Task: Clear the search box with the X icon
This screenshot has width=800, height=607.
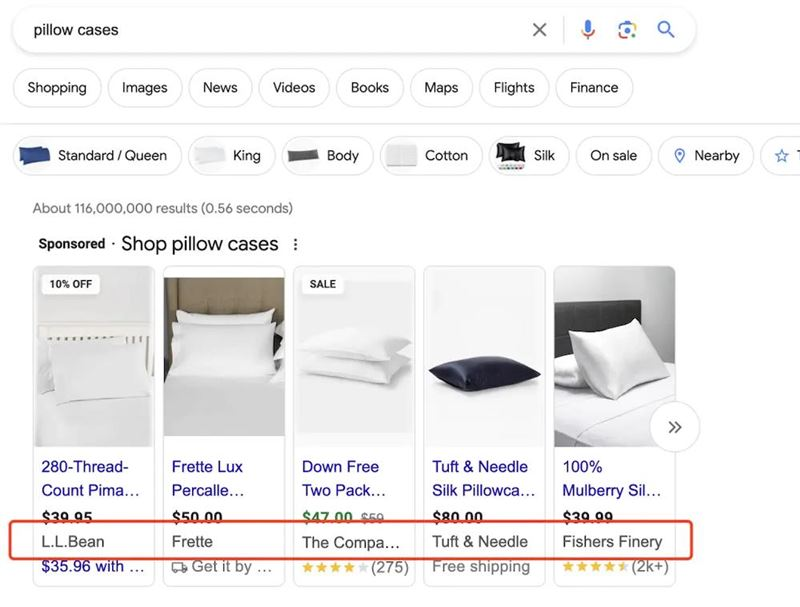Action: (539, 30)
